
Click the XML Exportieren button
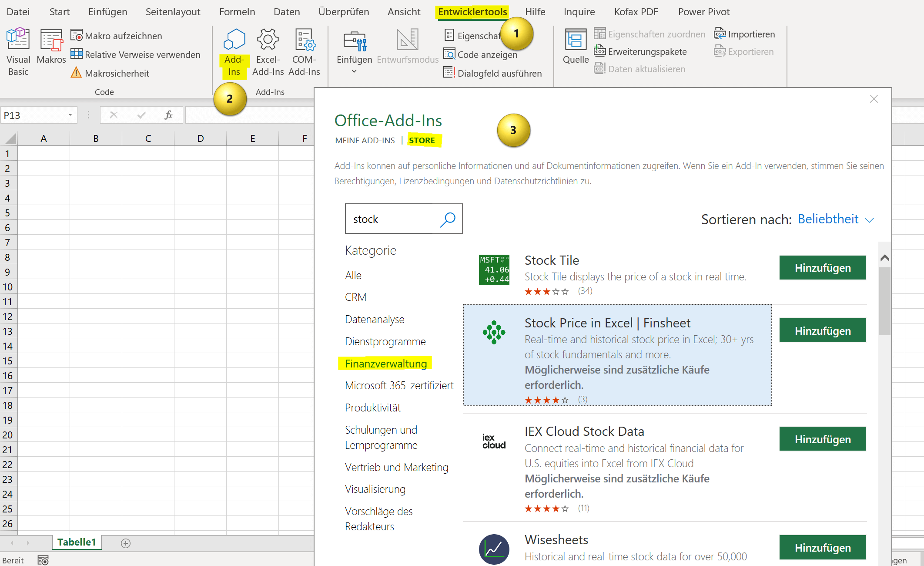(744, 51)
